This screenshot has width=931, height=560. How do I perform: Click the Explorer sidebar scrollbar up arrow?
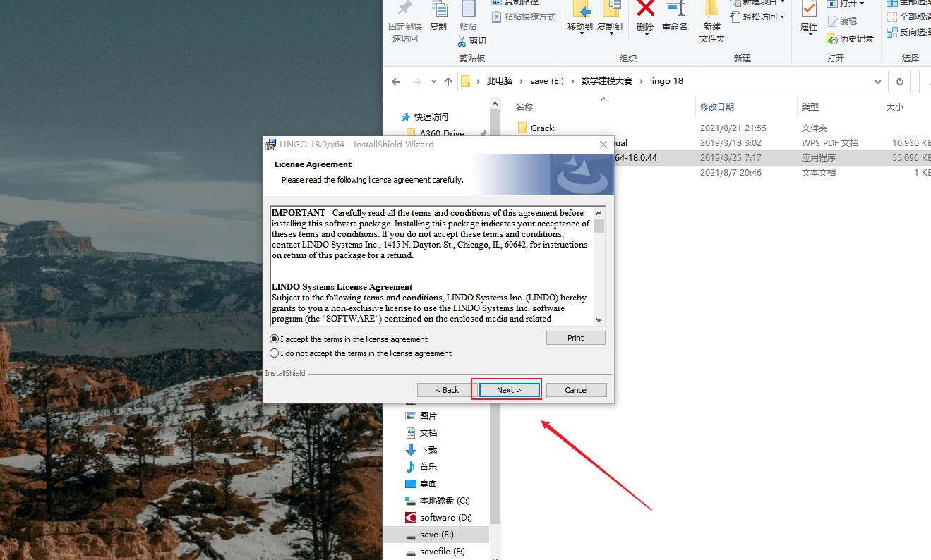click(x=495, y=103)
